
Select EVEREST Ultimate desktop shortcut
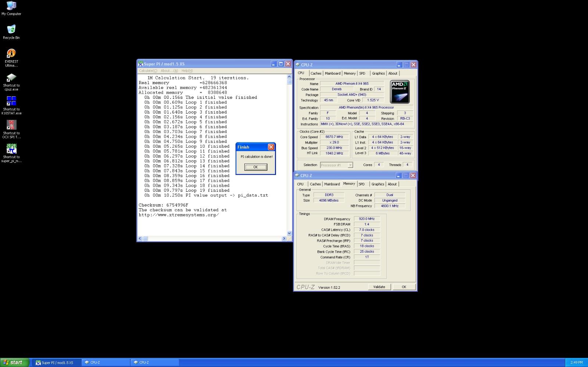[11, 54]
